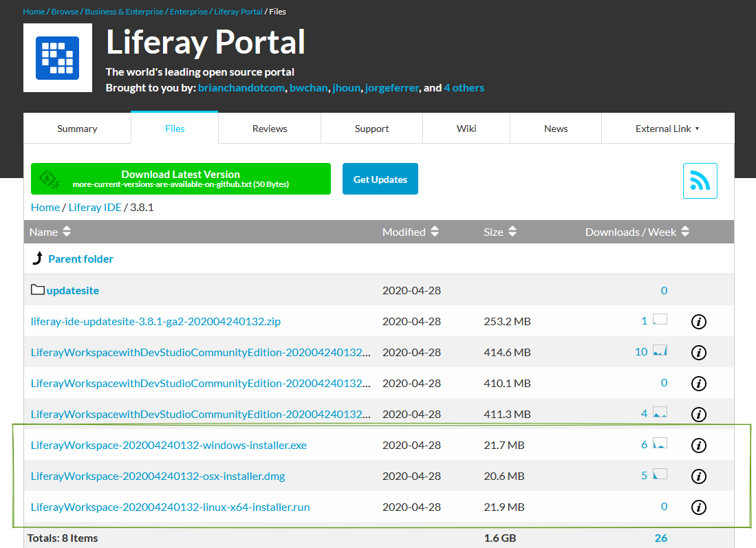Open the RSS feed icon
756x548 pixels.
[700, 181]
